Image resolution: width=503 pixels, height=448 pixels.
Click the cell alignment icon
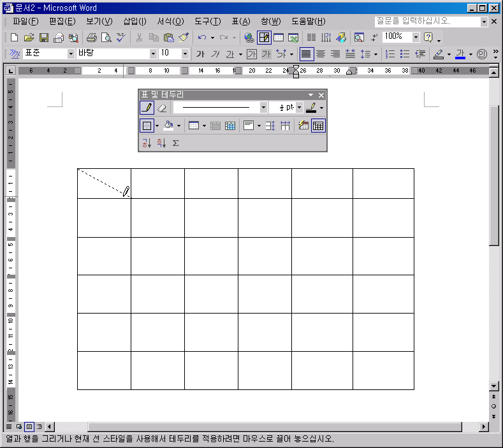tap(249, 126)
